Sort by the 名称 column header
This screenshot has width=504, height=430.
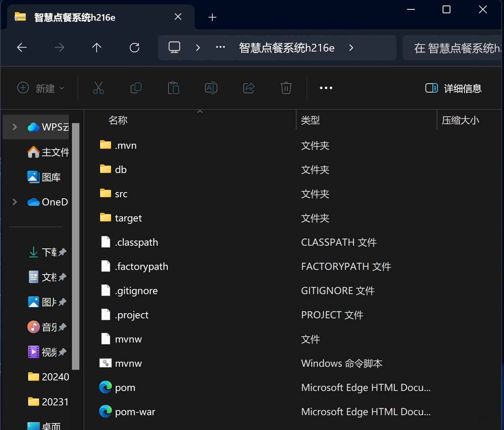pos(118,120)
